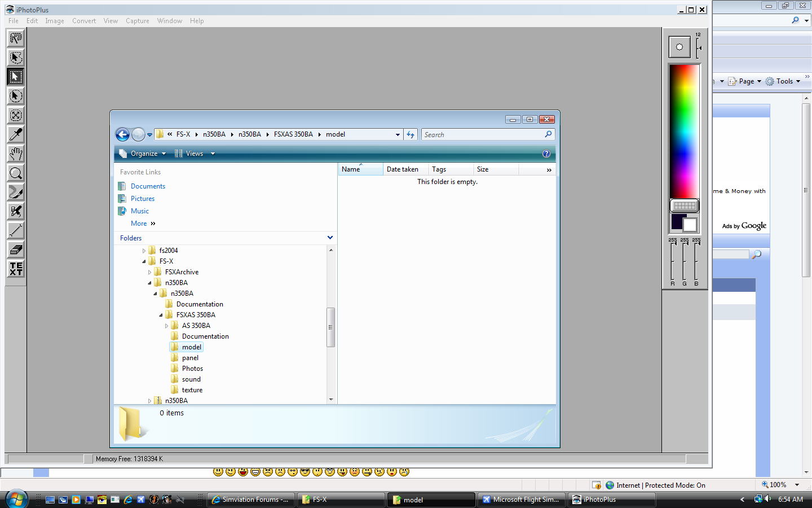The width and height of the screenshot is (812, 508).
Task: Choose the Paintbrush tool
Action: [x=16, y=192]
